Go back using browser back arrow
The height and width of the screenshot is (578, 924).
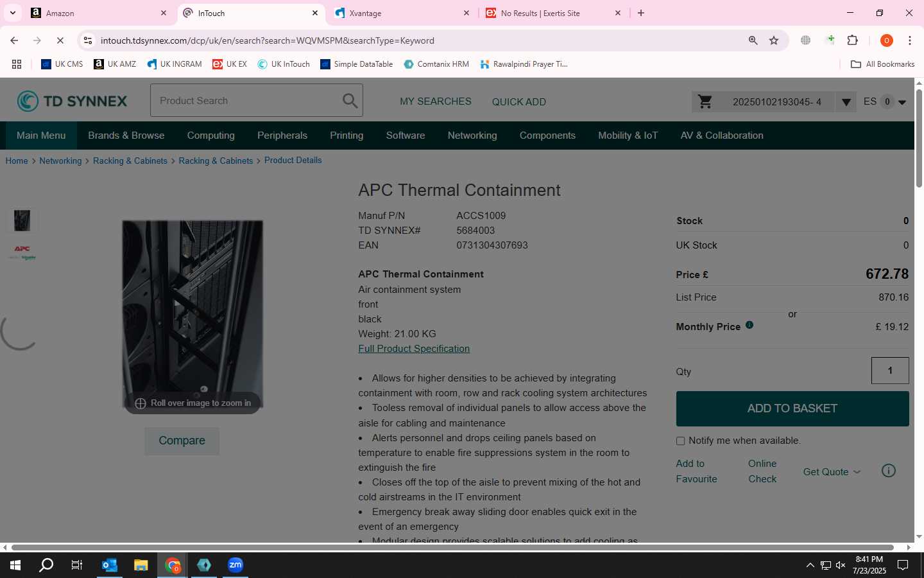(x=14, y=40)
